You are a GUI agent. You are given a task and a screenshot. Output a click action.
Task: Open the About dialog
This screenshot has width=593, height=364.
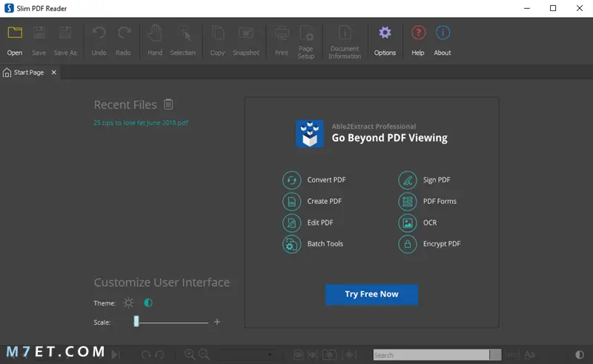443,41
